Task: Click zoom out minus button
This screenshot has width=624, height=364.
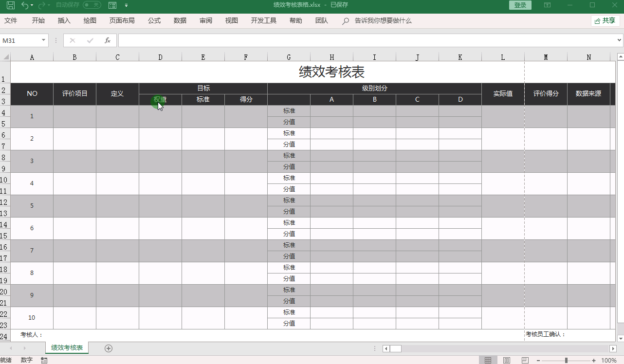Action: tap(538, 361)
